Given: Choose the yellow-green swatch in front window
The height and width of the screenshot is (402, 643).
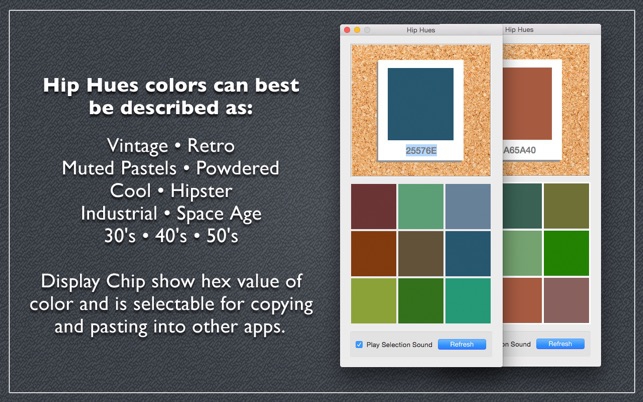Looking at the screenshot, I should pyautogui.click(x=373, y=301).
